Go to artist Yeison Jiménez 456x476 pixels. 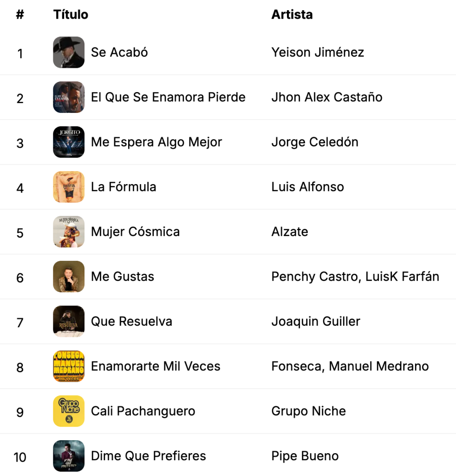click(x=318, y=53)
